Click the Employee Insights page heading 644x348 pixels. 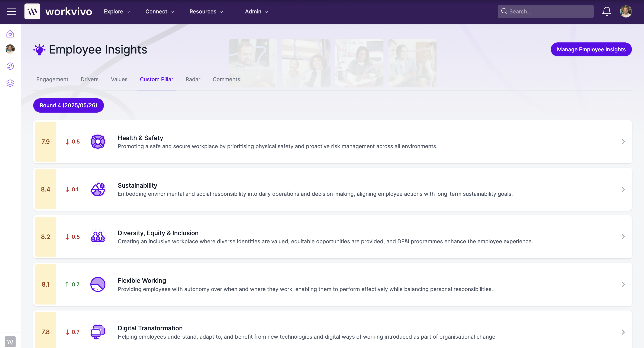click(x=98, y=49)
